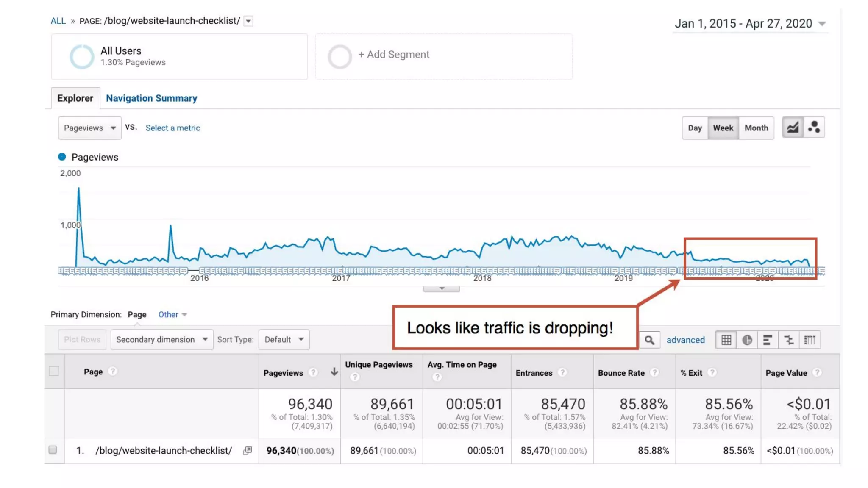Select the comparison view icon
This screenshot has width=868, height=488.
pyautogui.click(x=789, y=340)
